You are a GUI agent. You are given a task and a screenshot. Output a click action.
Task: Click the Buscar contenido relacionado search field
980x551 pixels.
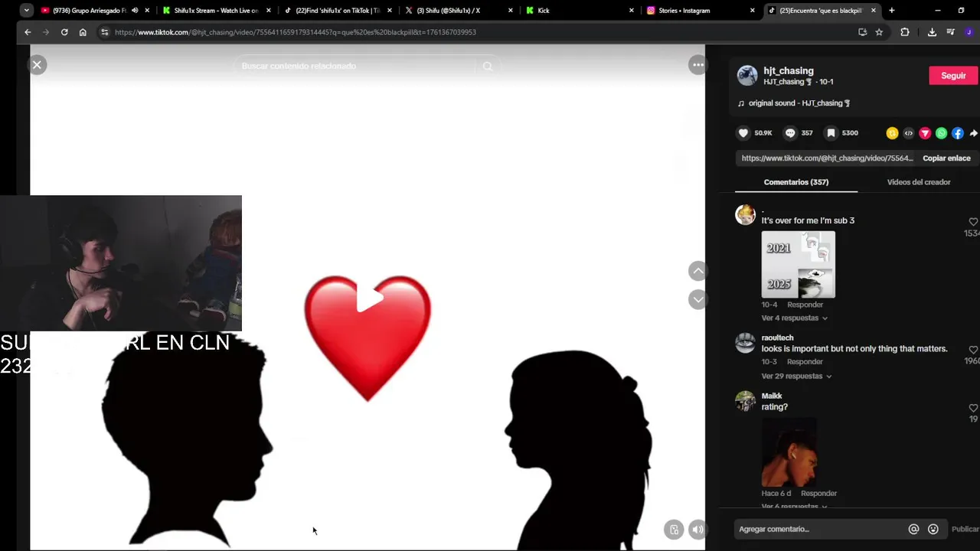coord(356,67)
